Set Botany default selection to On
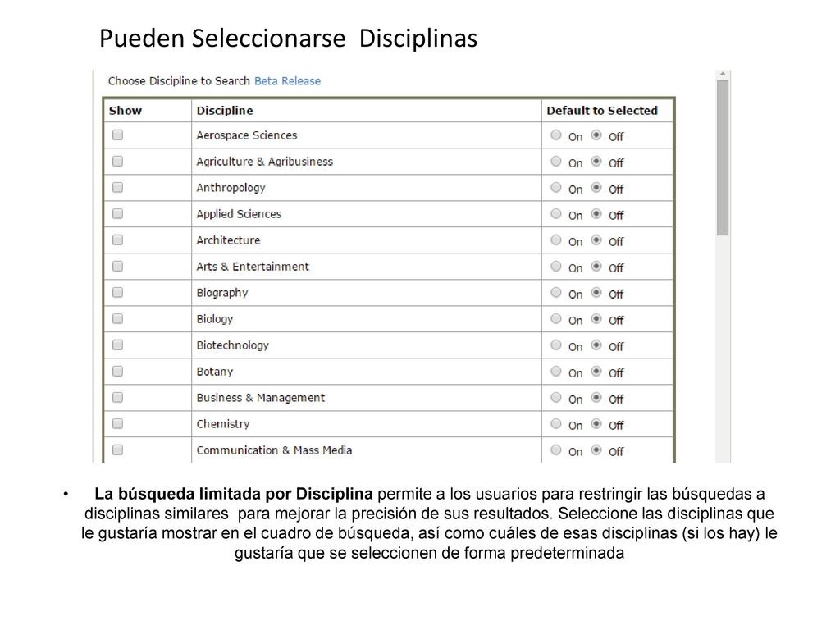The height and width of the screenshot is (630, 840). point(556,372)
